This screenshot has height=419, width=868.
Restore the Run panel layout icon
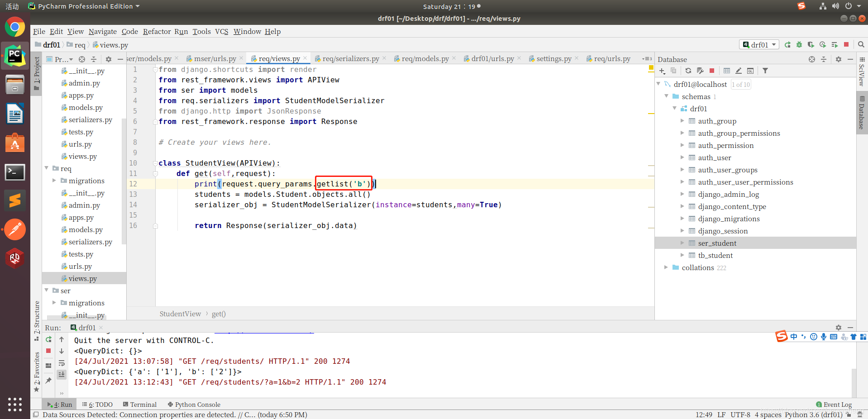[x=48, y=366]
